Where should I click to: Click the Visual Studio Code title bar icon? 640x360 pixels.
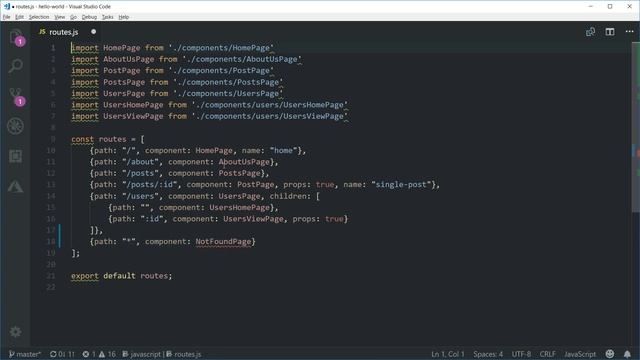pyautogui.click(x=7, y=6)
